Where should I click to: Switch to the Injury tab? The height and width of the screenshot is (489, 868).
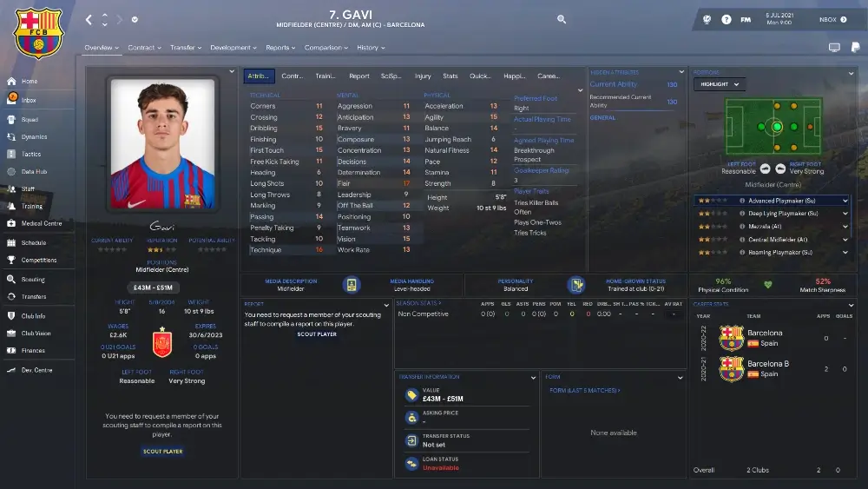point(423,76)
